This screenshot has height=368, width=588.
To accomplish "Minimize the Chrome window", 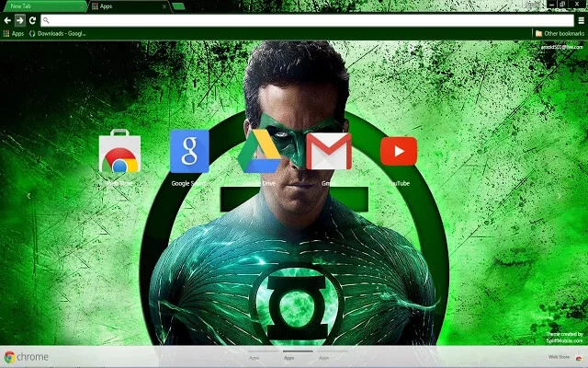I will pyautogui.click(x=551, y=4).
